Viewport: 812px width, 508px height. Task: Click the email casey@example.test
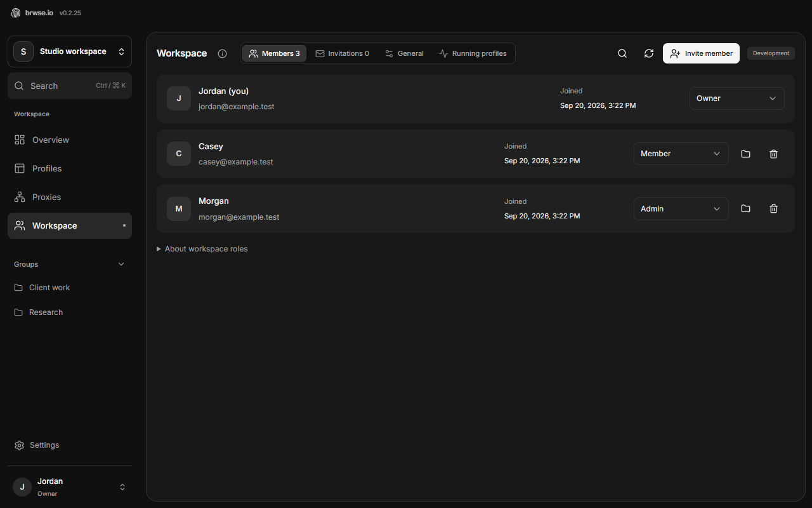[236, 162]
